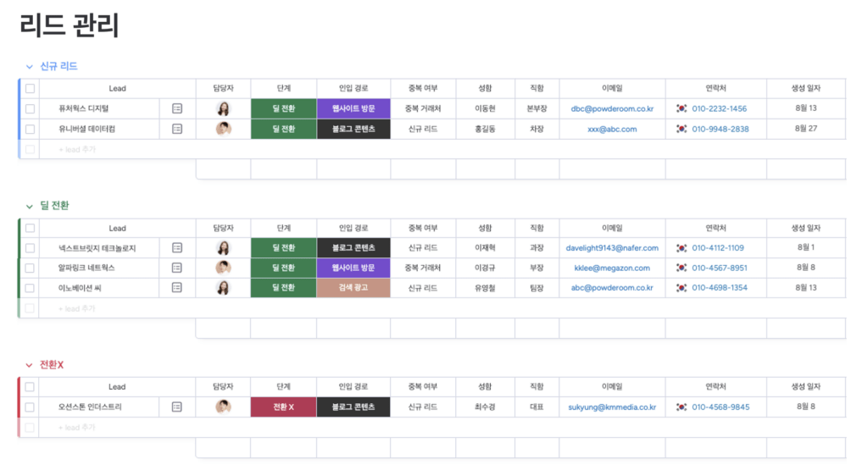The width and height of the screenshot is (868, 465).
Task: Click Korean flag icon beside 010-4698-1354
Action: coord(682,288)
